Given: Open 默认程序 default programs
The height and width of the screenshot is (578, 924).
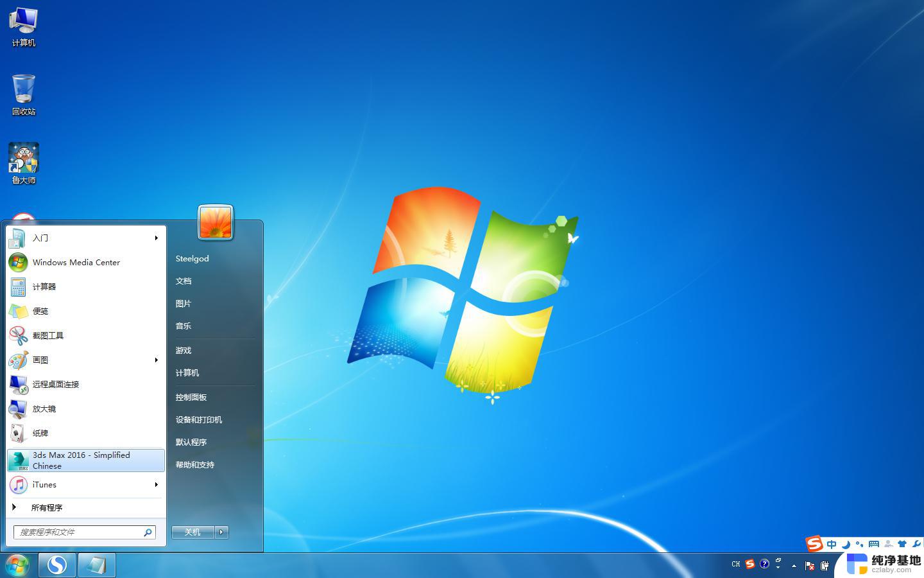Looking at the screenshot, I should [215, 442].
